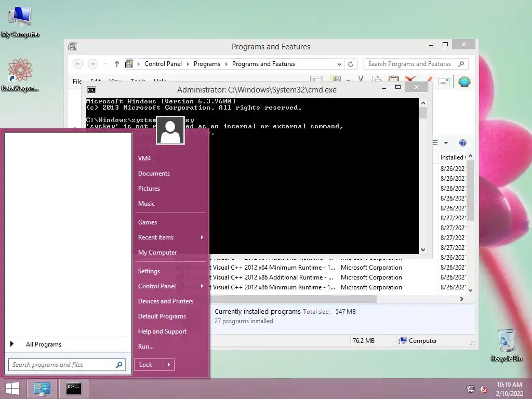Switch to Command Prompt taskbar button

tap(74, 389)
